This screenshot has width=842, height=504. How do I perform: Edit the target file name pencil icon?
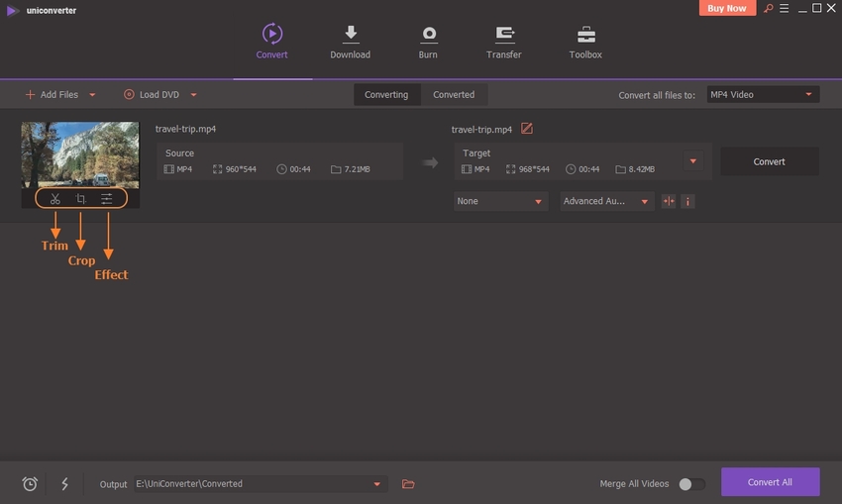tap(527, 129)
